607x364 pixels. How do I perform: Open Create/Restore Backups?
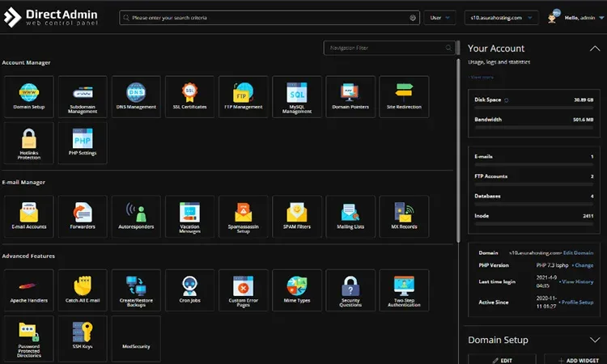(x=136, y=290)
